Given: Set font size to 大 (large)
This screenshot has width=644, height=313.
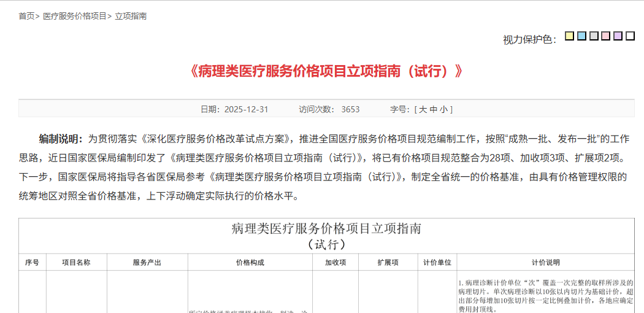Looking at the screenshot, I should click(423, 109).
